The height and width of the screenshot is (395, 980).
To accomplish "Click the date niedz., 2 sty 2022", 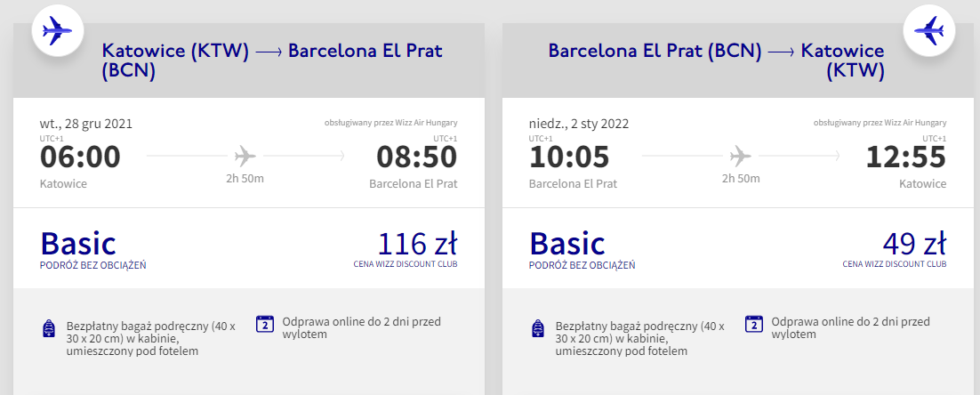I will point(579,124).
